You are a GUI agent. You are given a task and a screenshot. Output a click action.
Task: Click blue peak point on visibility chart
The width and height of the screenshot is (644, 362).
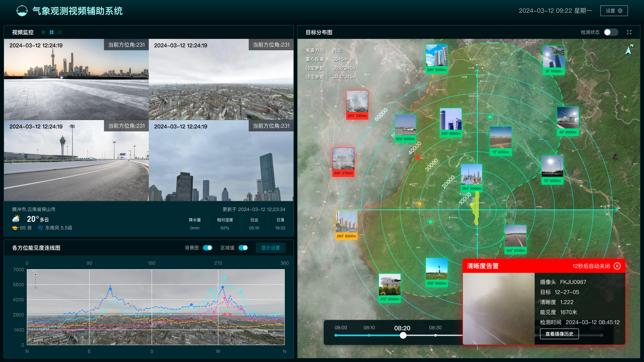coord(110,289)
